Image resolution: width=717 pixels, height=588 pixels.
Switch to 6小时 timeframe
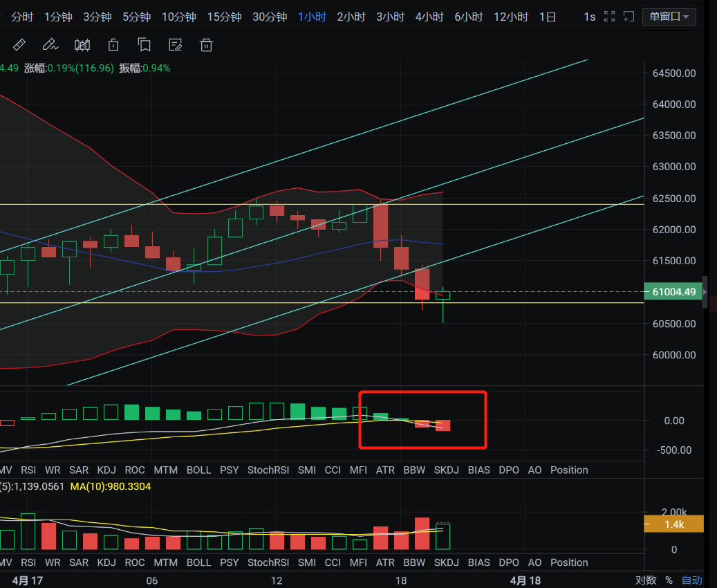[469, 17]
